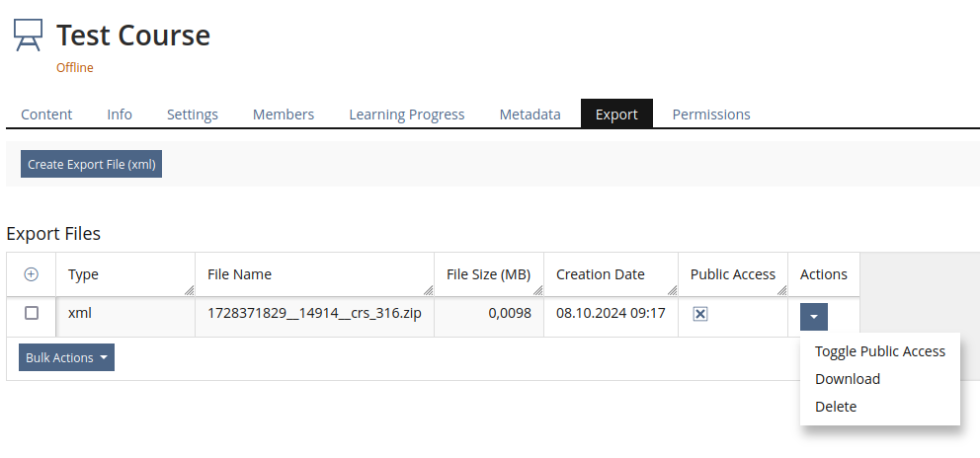Switch to the Metadata tab
Viewport: 980px width, 458px height.
[x=530, y=114]
